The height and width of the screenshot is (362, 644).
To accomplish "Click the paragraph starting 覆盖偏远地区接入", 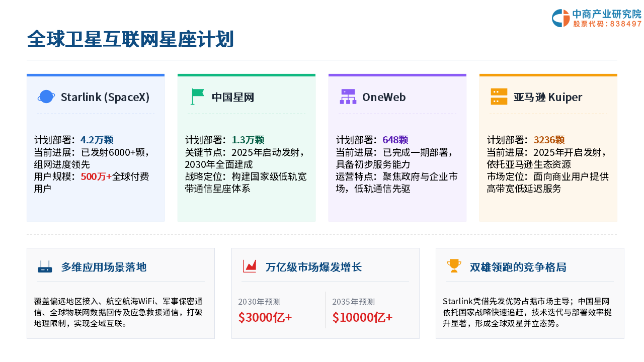I will tap(118, 312).
